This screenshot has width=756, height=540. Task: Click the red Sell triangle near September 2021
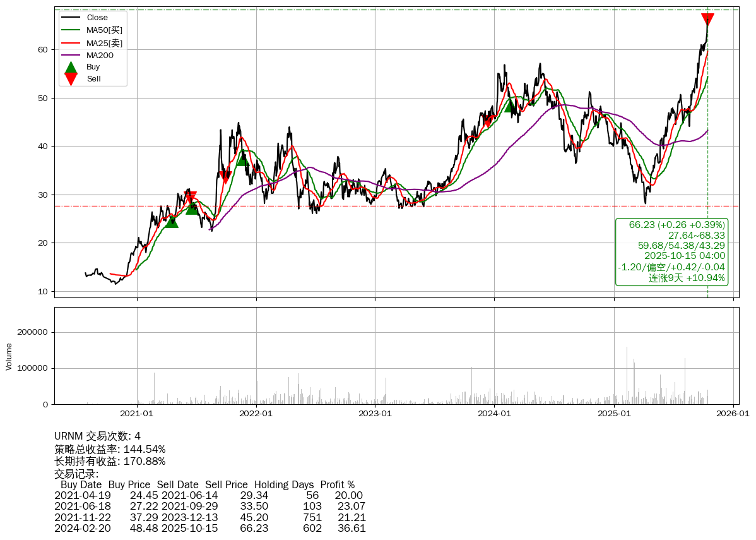(x=225, y=177)
